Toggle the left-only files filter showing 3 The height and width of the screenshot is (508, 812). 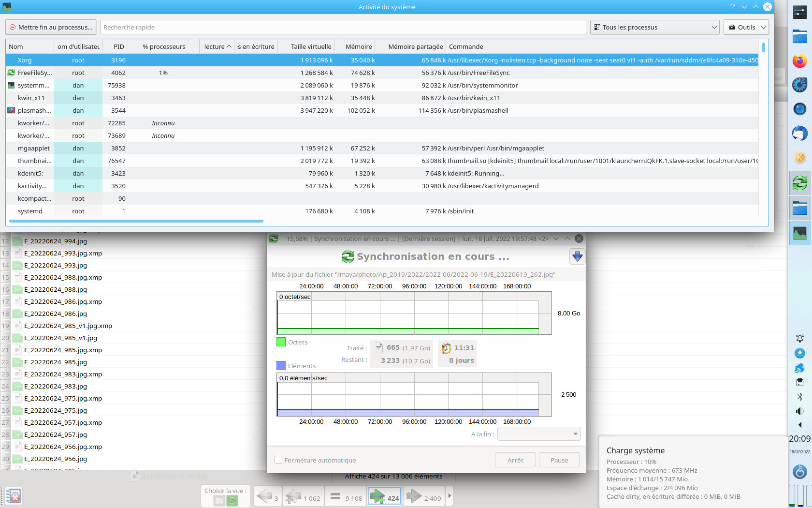267,496
